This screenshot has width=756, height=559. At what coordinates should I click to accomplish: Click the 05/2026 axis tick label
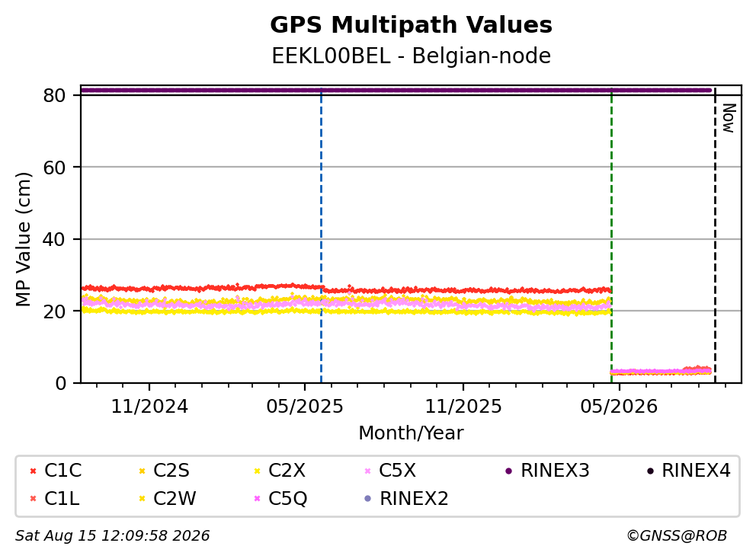[619, 407]
